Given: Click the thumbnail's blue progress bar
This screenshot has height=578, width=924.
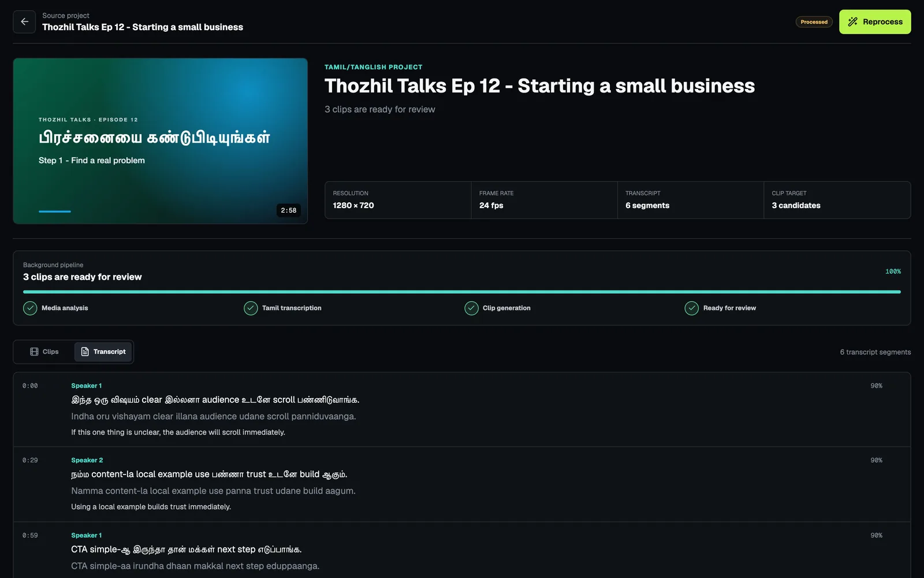Looking at the screenshot, I should point(55,212).
